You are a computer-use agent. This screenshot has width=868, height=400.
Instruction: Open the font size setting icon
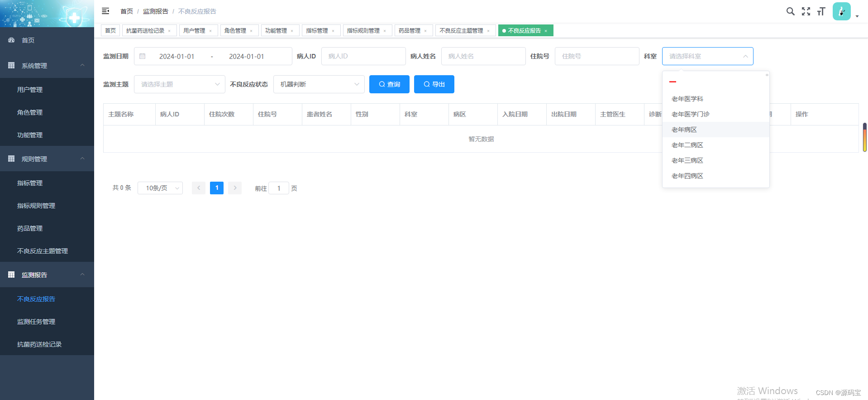[821, 11]
